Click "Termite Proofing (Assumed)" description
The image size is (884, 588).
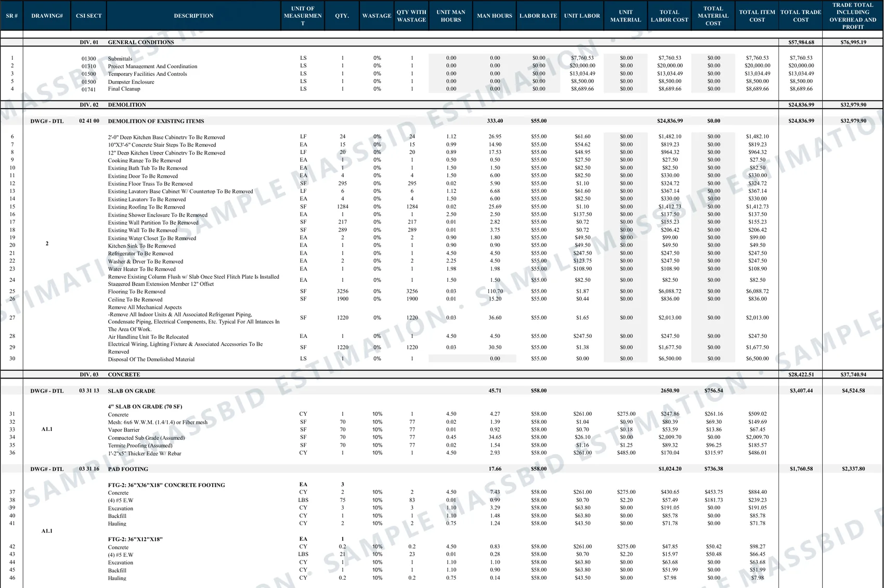click(140, 446)
